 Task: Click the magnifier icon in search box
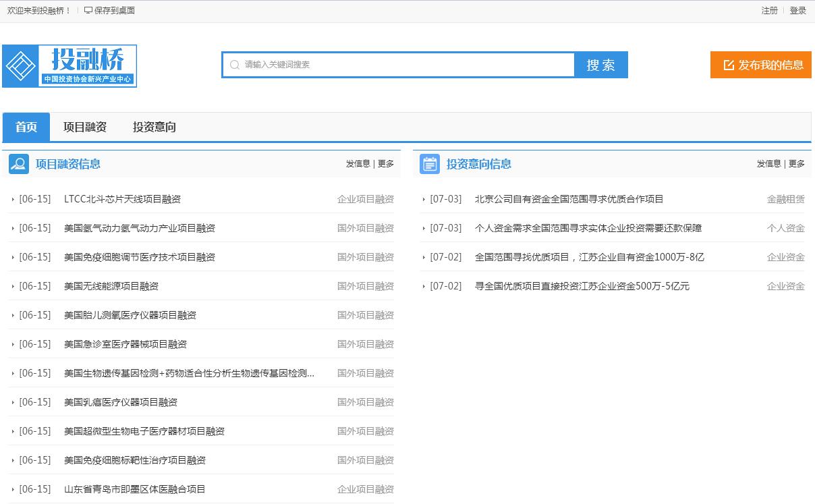click(x=235, y=65)
